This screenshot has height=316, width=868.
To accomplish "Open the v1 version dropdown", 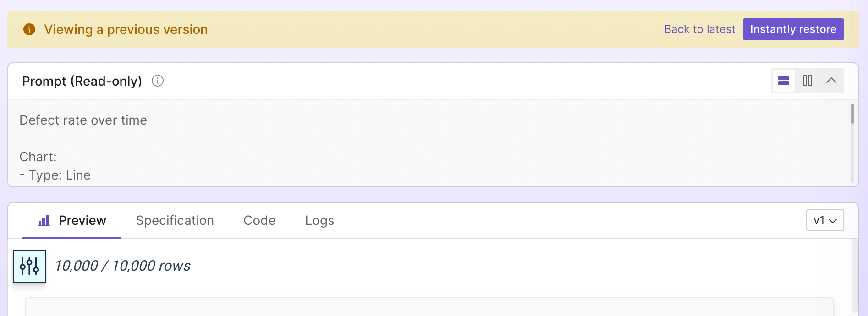I will click(825, 220).
